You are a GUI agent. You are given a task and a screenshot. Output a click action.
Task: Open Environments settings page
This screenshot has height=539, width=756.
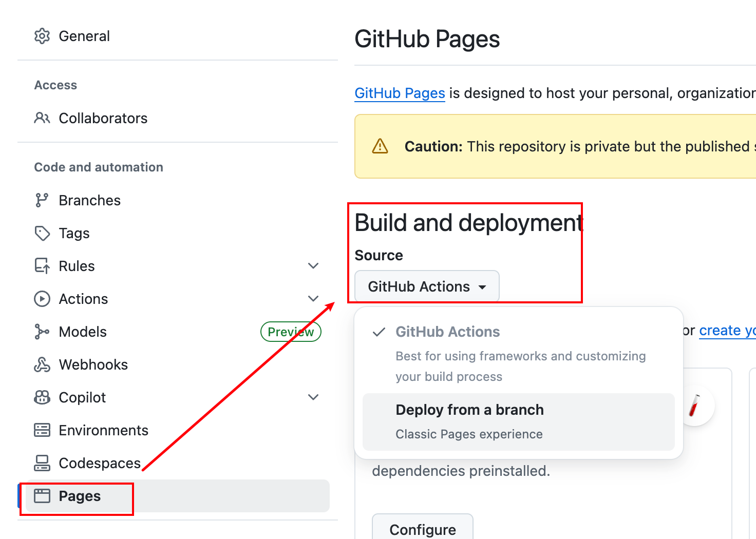point(178,430)
